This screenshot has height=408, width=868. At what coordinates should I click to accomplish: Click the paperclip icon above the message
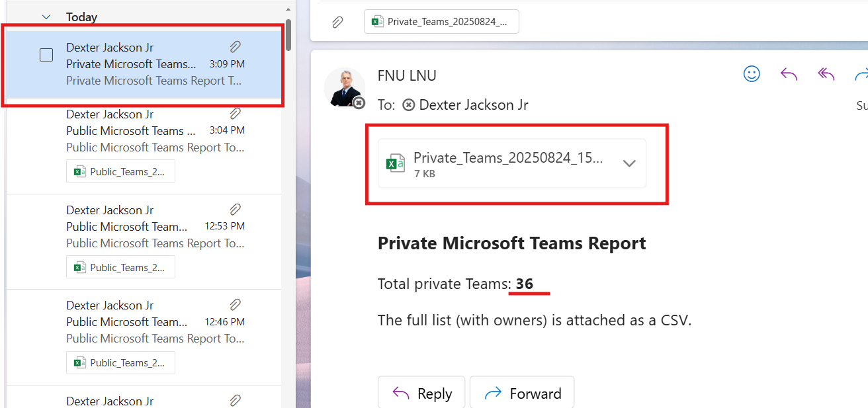(x=337, y=22)
